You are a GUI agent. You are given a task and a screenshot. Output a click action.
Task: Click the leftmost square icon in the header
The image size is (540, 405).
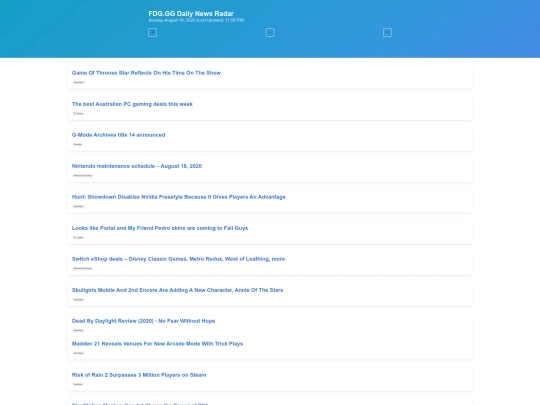point(152,32)
